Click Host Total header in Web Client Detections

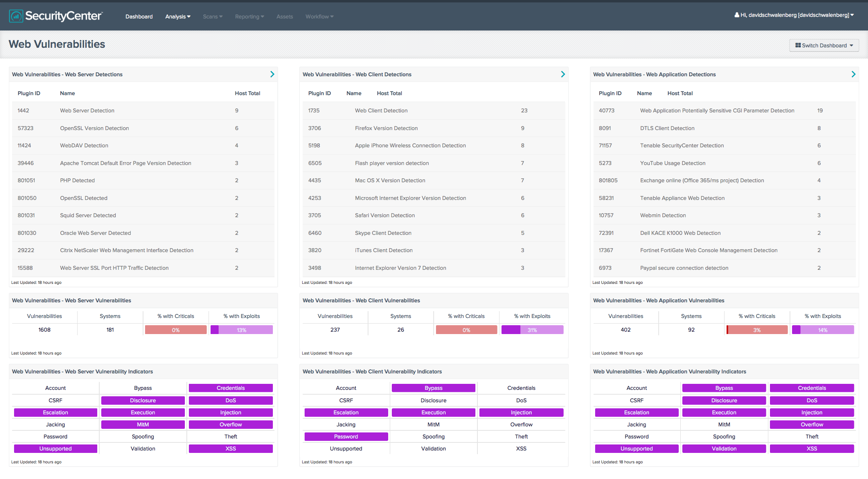[x=389, y=93]
